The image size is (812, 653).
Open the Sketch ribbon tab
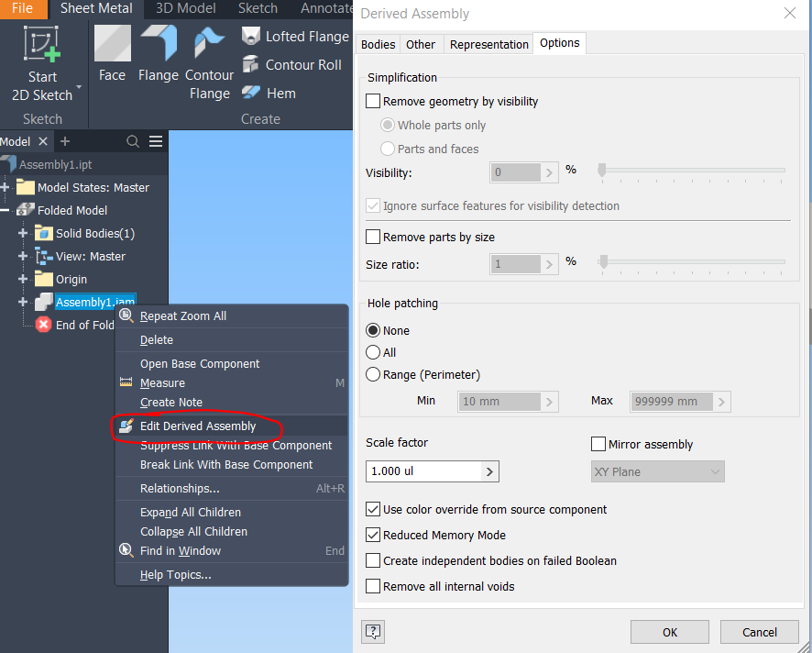[258, 8]
